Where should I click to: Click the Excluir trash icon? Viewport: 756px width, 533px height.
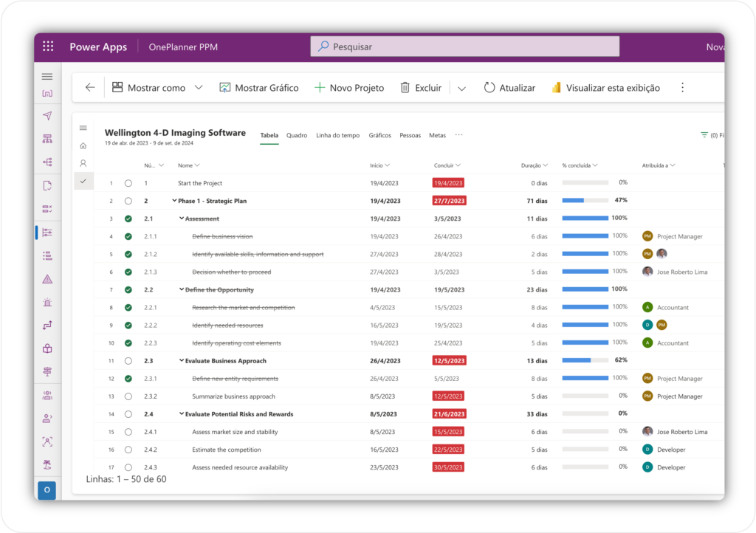[x=405, y=87]
